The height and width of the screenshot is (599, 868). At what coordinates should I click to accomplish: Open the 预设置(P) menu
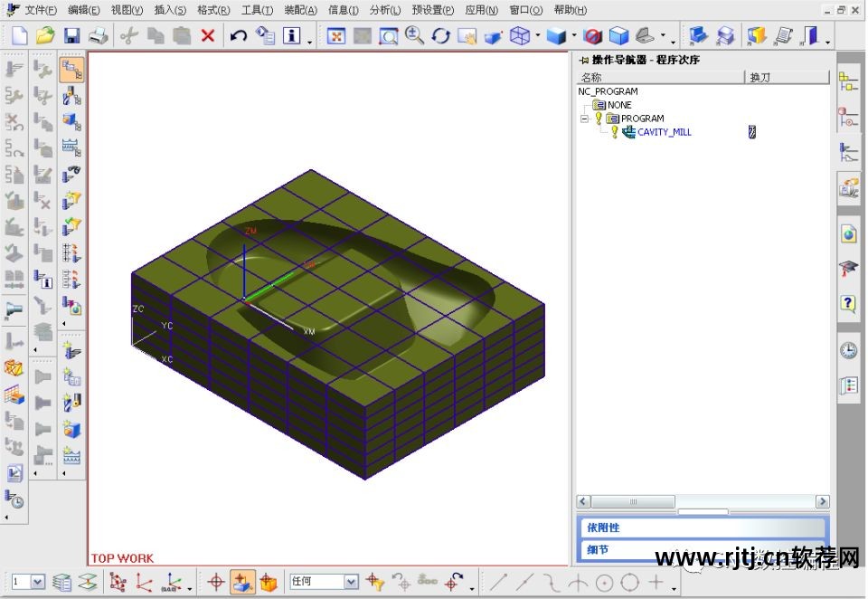pos(433,10)
